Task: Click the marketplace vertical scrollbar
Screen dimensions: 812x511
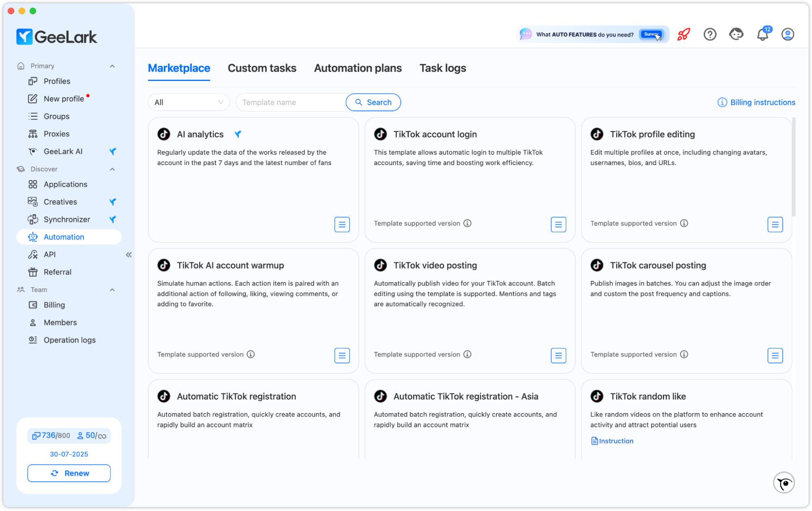Action: point(794,167)
